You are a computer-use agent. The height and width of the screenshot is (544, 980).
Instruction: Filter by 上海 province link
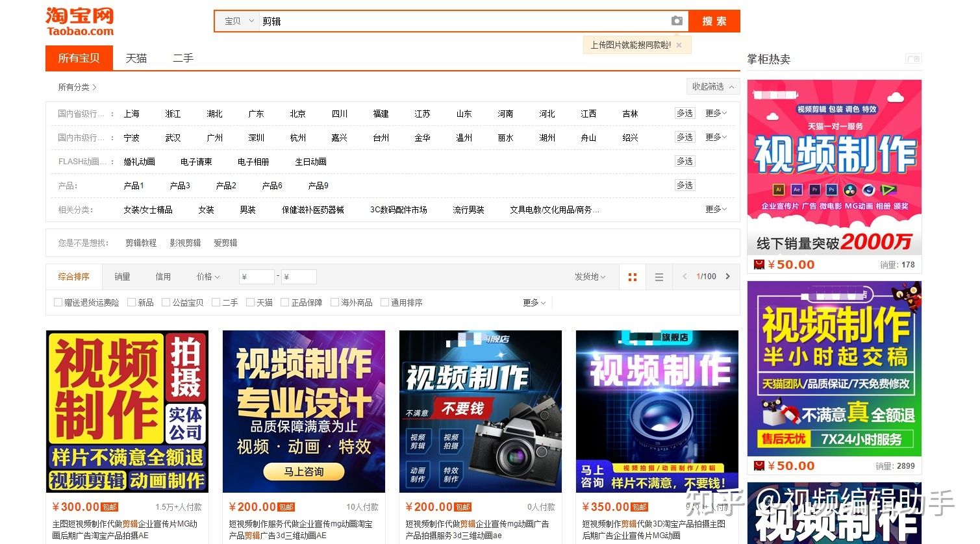coord(131,114)
